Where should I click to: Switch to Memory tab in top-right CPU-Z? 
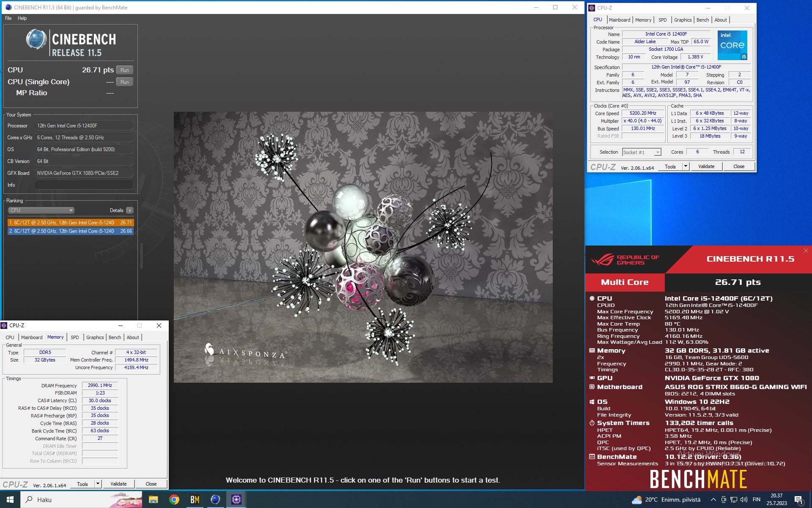tap(643, 20)
